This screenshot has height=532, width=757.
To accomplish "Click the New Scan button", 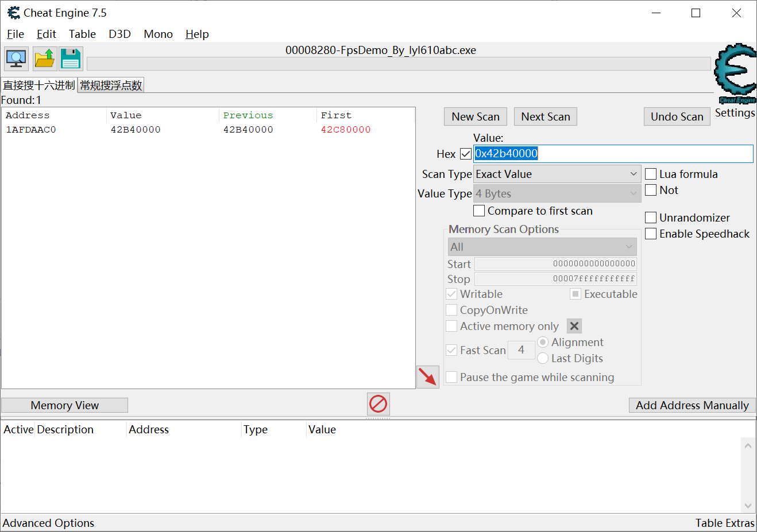I will pos(476,117).
